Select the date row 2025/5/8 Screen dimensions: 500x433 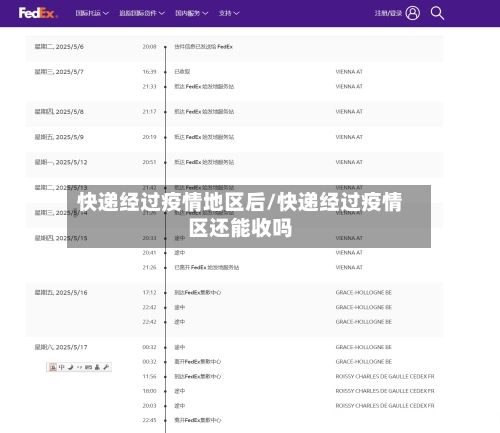[59, 112]
